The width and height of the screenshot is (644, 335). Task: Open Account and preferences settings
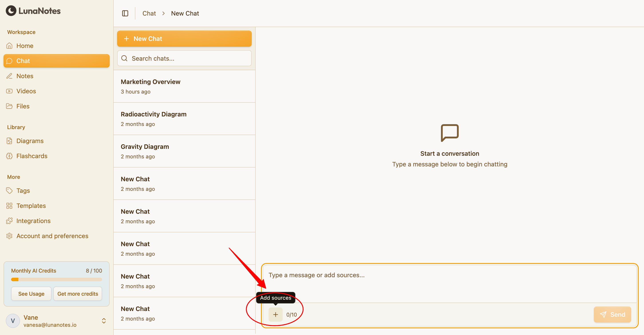(52, 236)
